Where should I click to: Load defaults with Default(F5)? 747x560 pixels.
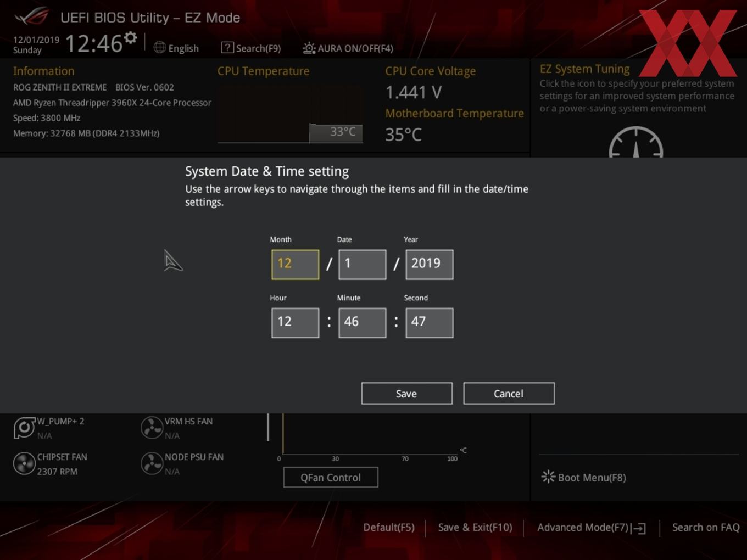[389, 528]
